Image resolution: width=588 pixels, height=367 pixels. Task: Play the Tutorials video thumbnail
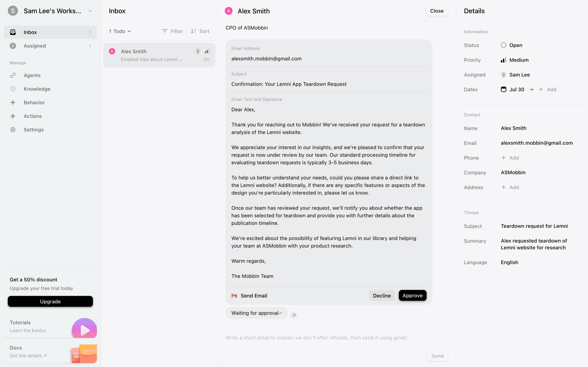coord(84,330)
